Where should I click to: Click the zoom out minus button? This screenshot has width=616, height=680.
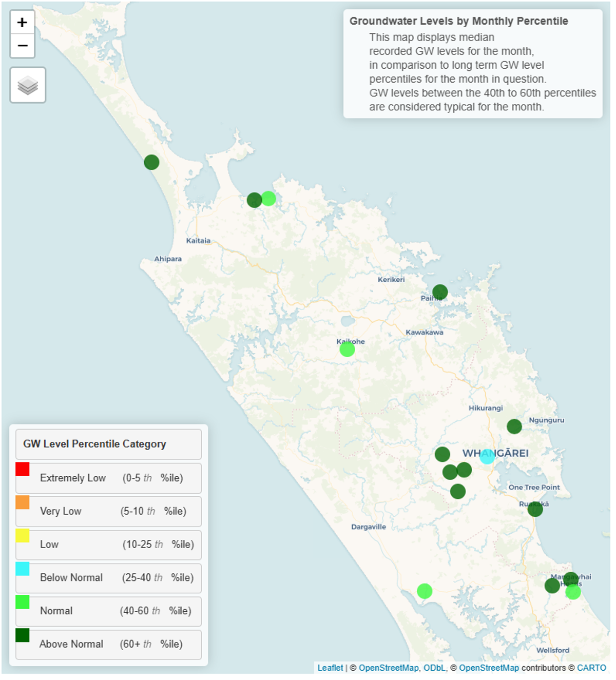[22, 46]
